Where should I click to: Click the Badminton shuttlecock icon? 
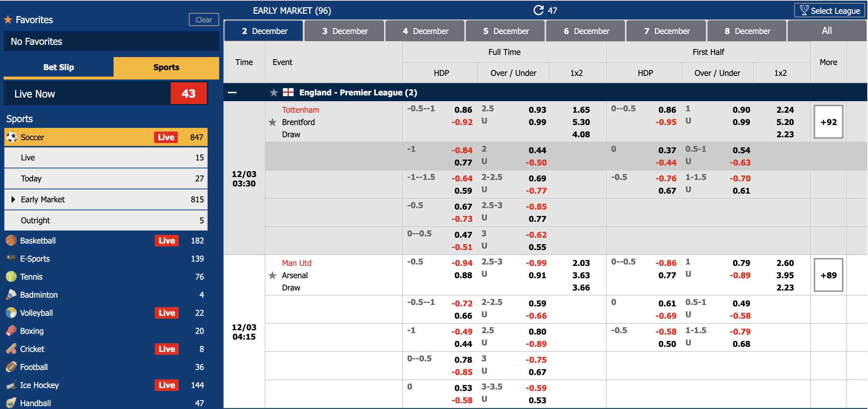(x=11, y=294)
